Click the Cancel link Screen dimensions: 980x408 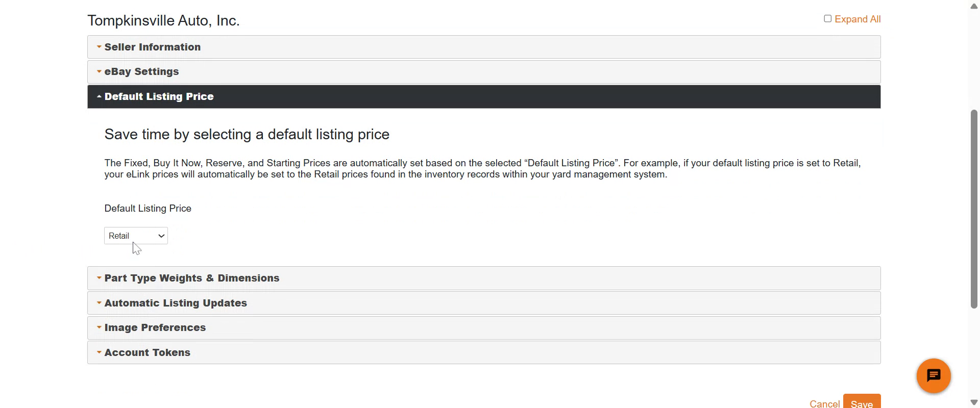[x=824, y=403]
